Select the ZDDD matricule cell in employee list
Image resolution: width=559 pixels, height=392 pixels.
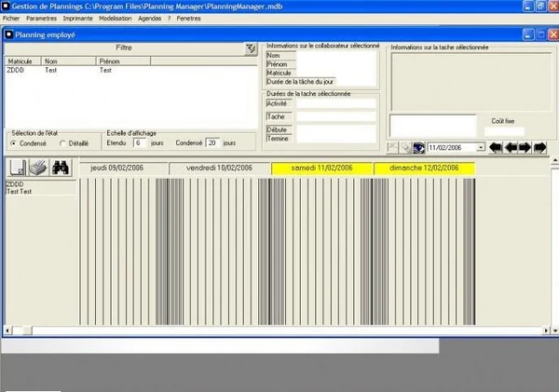point(15,70)
